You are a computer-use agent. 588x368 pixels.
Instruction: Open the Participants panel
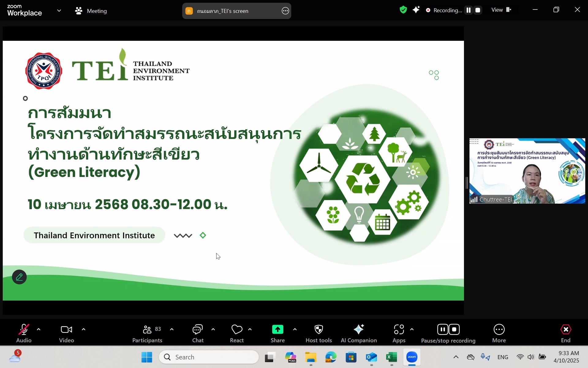(x=147, y=333)
